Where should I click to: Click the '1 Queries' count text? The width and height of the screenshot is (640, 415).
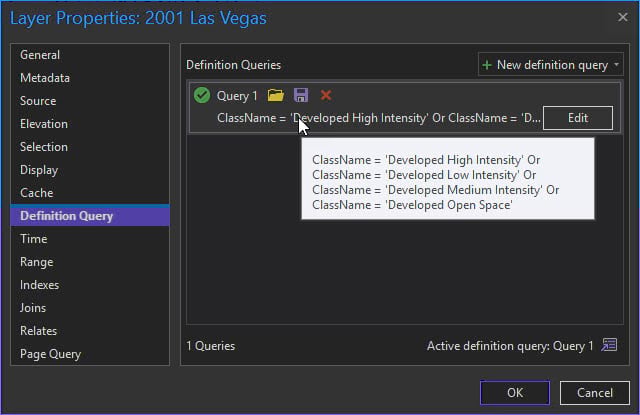[211, 346]
